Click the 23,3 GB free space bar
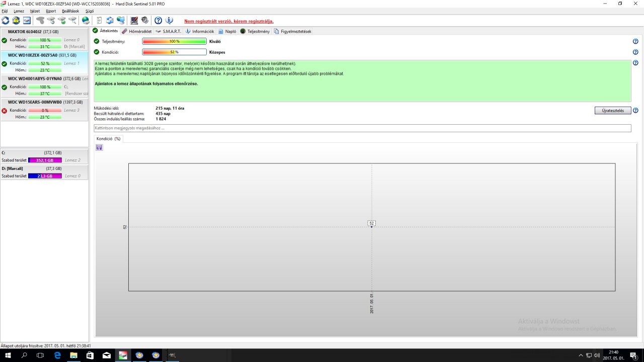This screenshot has width=644, height=362. point(45,176)
